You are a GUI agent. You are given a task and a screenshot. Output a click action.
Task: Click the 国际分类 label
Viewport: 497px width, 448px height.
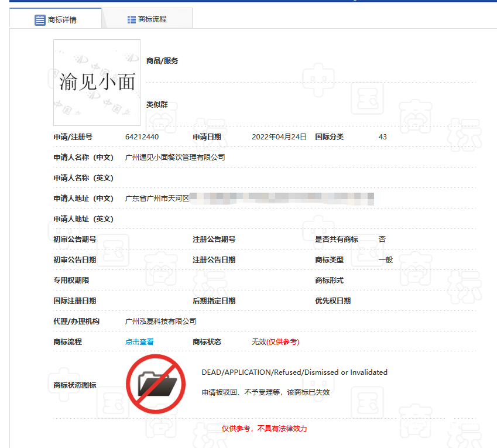click(330, 137)
